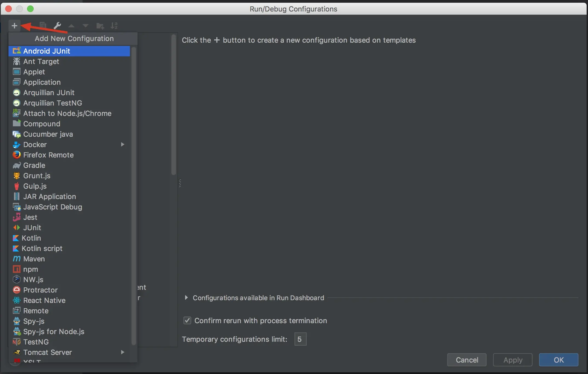This screenshot has width=588, height=374.
Task: Select Gradle from the configuration list
Action: point(34,165)
